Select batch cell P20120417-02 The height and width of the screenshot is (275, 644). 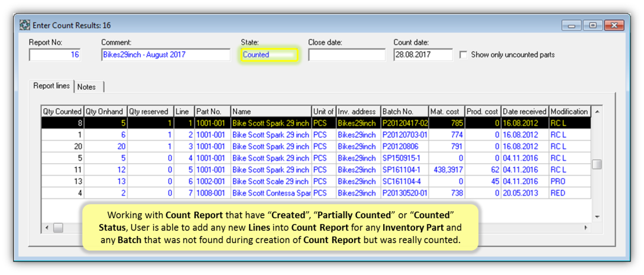pyautogui.click(x=404, y=123)
